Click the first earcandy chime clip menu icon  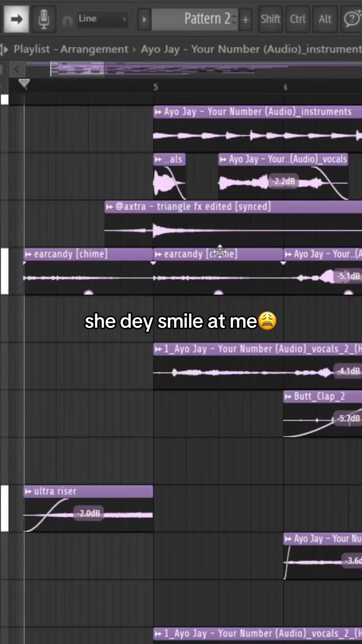tap(28, 255)
